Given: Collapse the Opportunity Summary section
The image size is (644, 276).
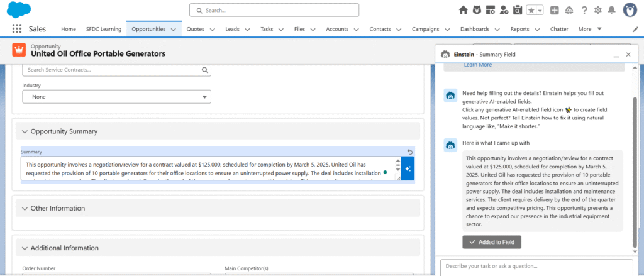Looking at the screenshot, I should point(25,131).
